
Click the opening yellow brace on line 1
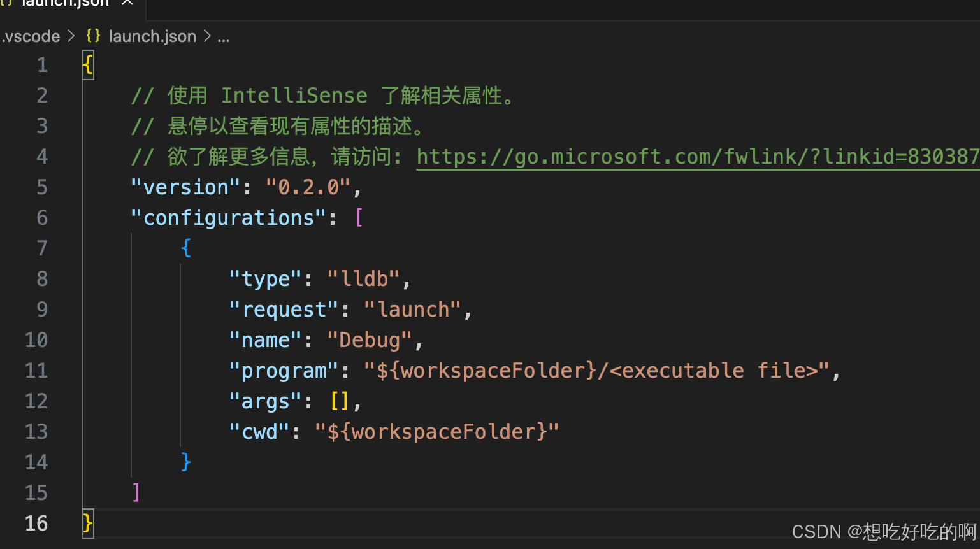coord(88,65)
